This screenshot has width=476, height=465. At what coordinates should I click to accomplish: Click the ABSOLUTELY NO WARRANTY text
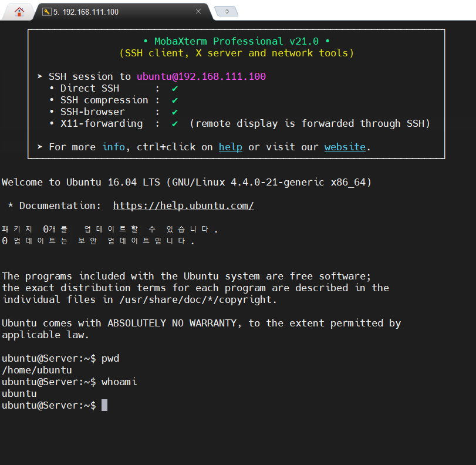point(172,323)
